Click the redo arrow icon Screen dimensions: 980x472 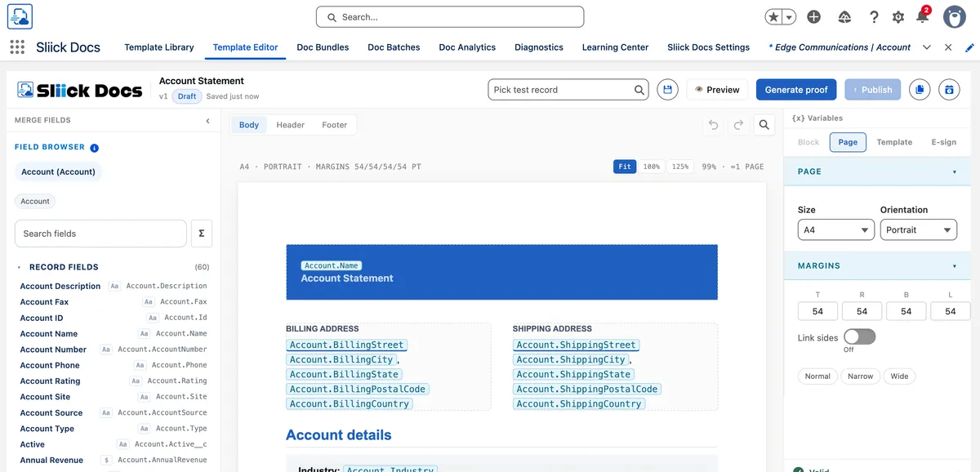[738, 125]
